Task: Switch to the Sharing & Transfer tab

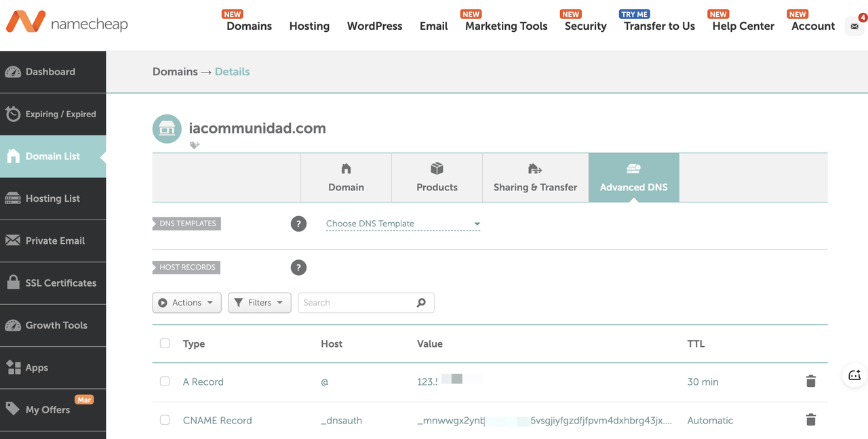Action: 535,177
